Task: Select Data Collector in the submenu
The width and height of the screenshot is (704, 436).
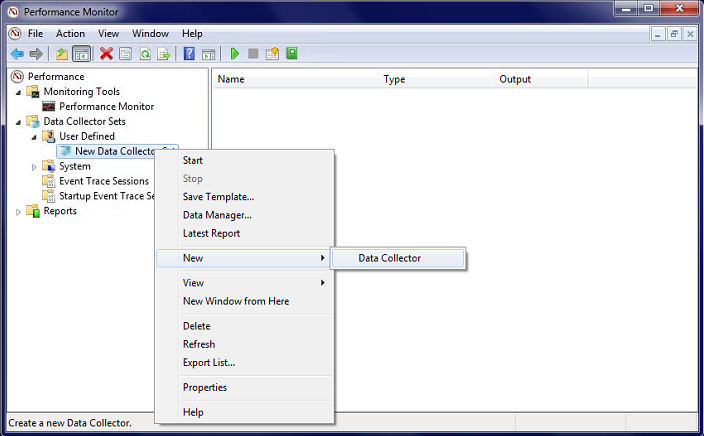Action: coord(398,258)
